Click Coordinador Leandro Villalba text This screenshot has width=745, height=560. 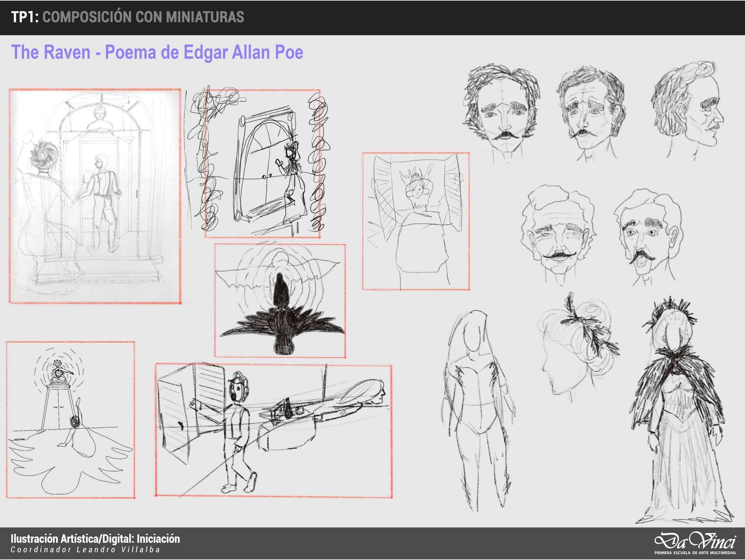[x=85, y=550]
